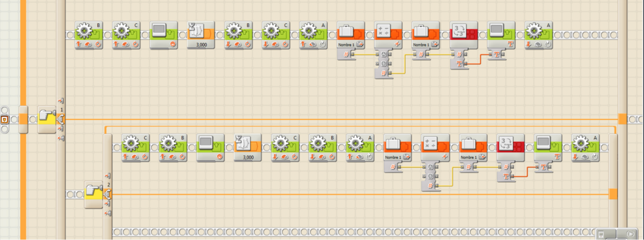Image resolution: width=644 pixels, height=240 pixels.
Task: Select the last Motor A block in the top row
Action: pos(538,35)
